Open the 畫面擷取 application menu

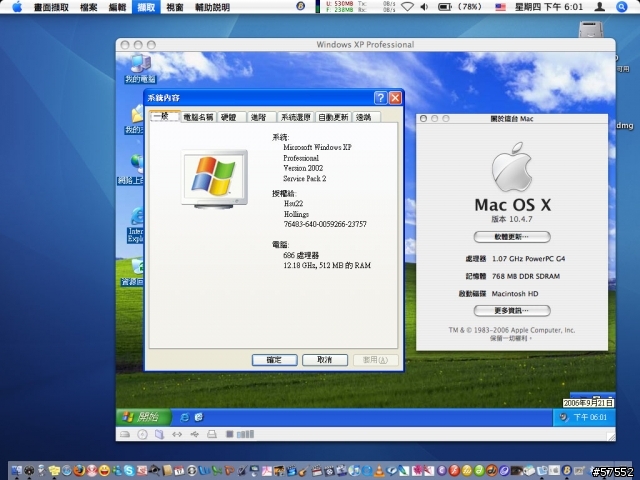pos(51,7)
